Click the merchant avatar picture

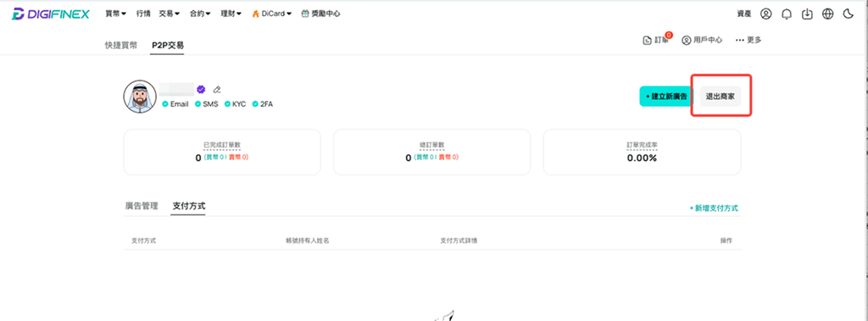pyautogui.click(x=140, y=97)
